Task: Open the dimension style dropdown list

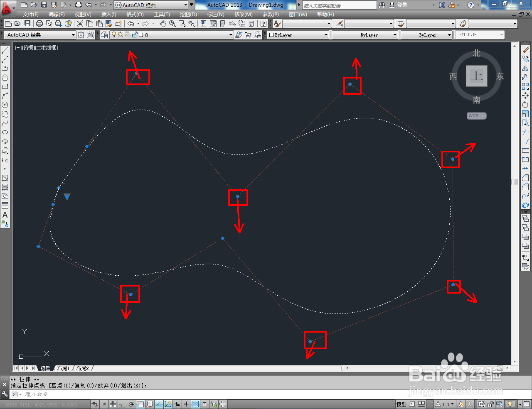Action: (369, 24)
